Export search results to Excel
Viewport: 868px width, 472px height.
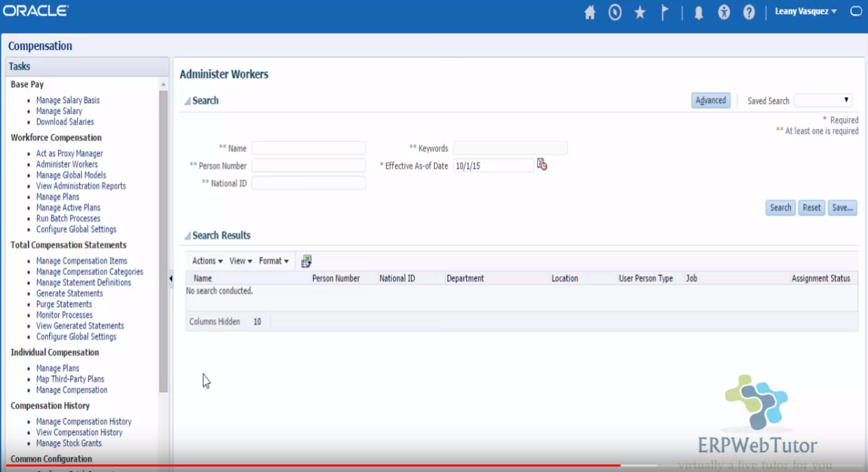click(306, 260)
